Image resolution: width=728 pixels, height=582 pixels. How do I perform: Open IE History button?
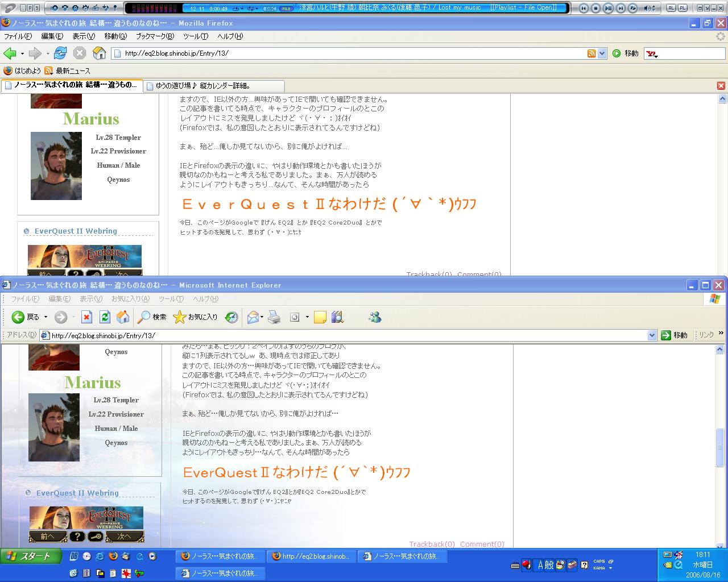231,317
